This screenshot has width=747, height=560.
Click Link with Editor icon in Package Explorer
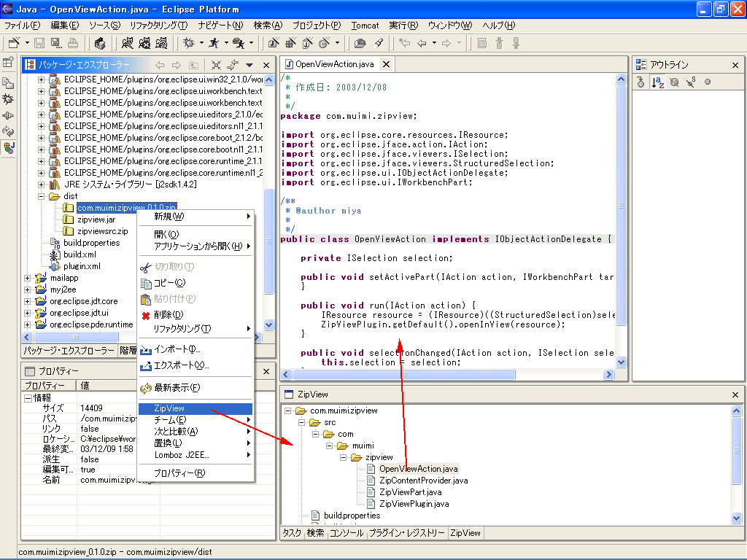pos(233,65)
